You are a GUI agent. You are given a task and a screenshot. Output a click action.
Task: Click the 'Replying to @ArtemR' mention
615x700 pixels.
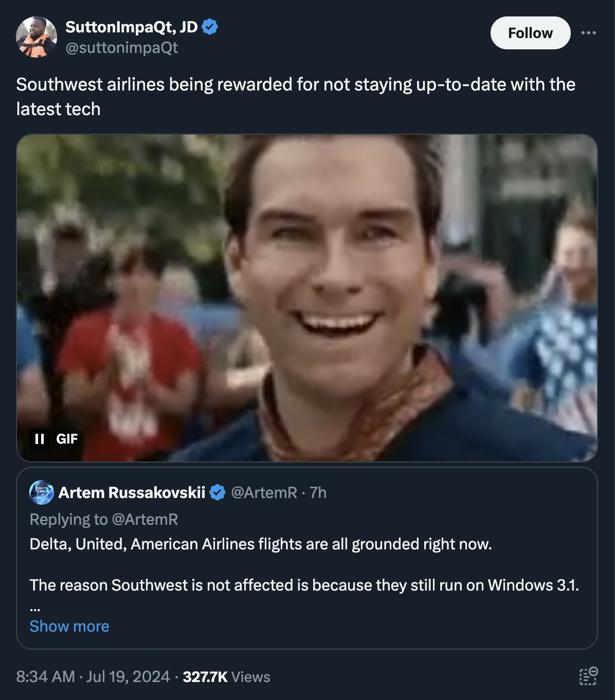coord(144,519)
